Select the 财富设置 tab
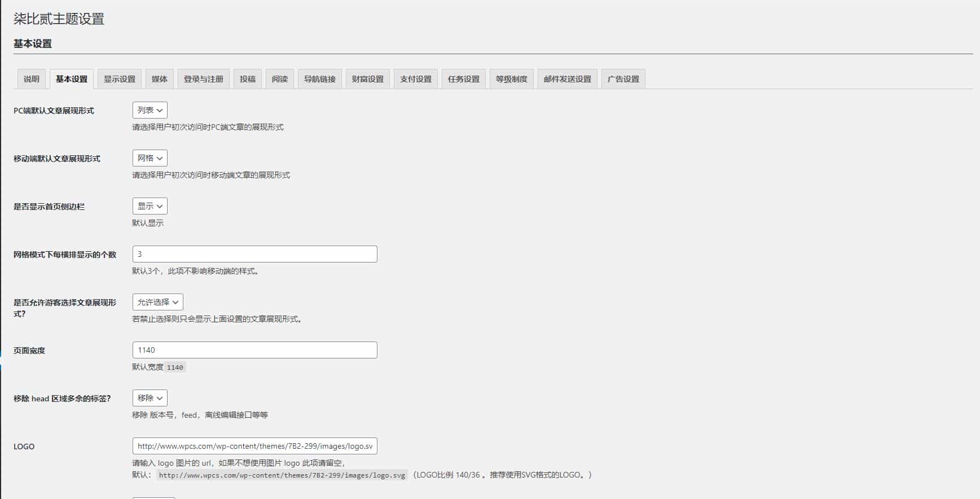 tap(368, 79)
